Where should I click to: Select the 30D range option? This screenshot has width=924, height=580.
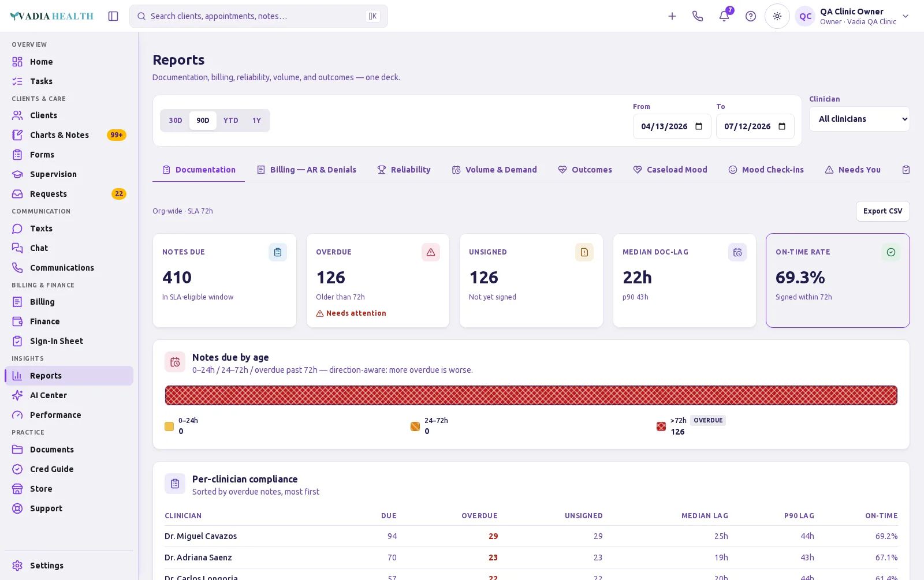pos(176,121)
